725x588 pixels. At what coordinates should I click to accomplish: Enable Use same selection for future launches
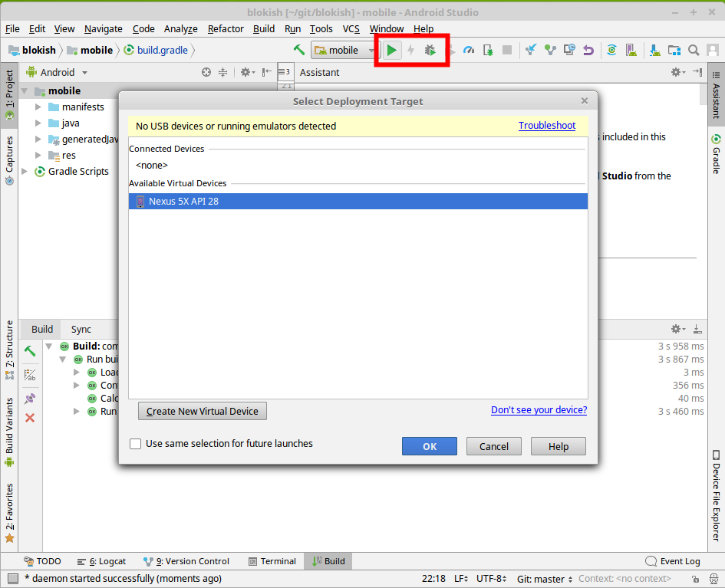136,444
